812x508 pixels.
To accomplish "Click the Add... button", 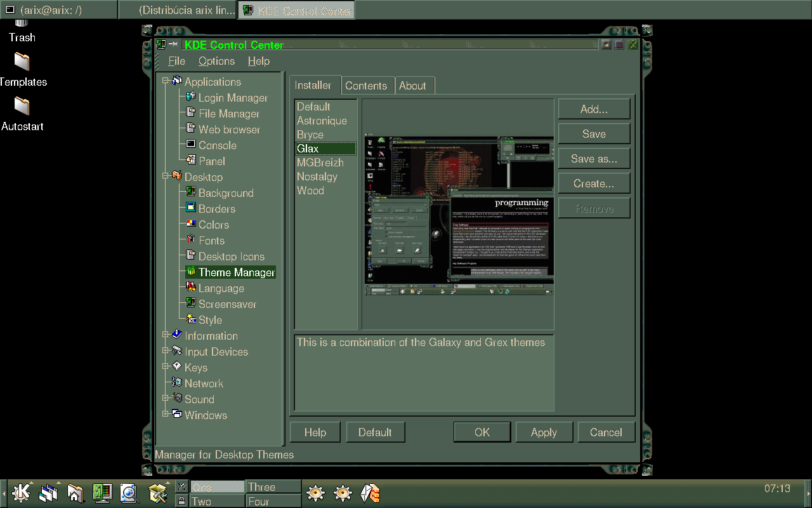I will point(594,109).
